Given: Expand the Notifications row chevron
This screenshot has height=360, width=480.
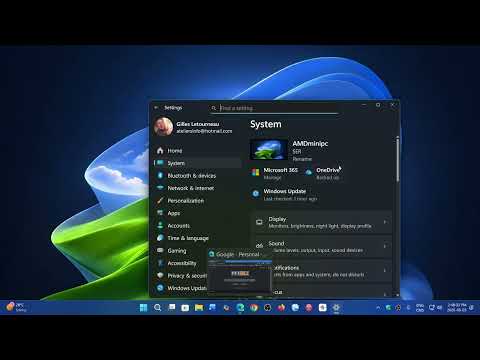Looking at the screenshot, I should [x=385, y=271].
